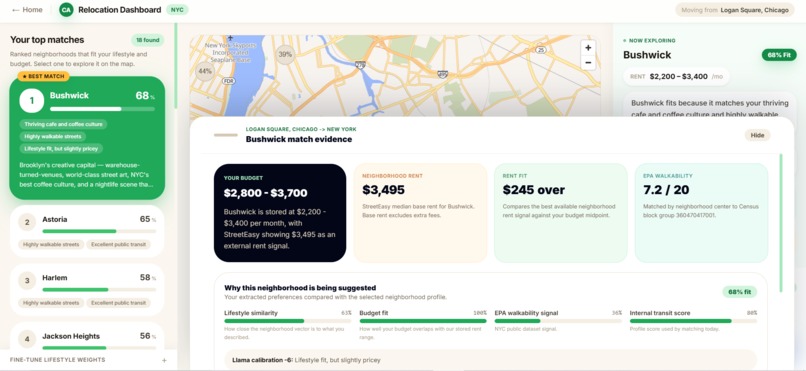Screen dimensions: 806x371
Task: Click the Neighborhood Rent $3,495 card
Action: tap(420, 213)
